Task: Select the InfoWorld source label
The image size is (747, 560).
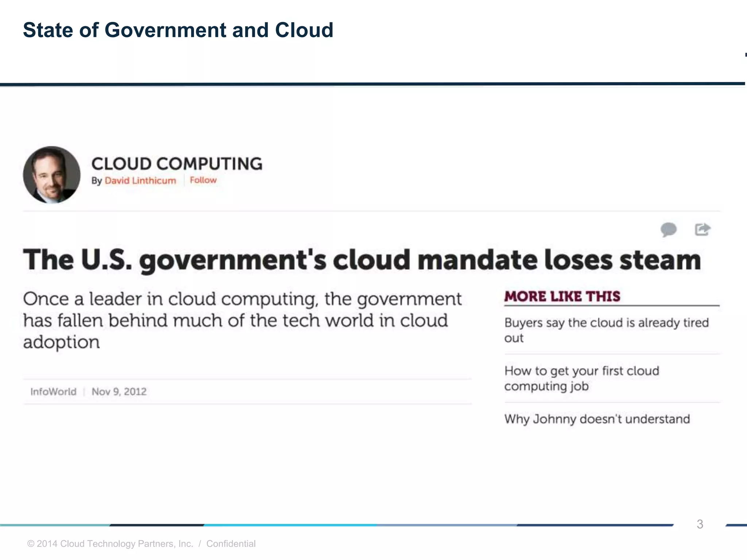Action: (x=53, y=392)
